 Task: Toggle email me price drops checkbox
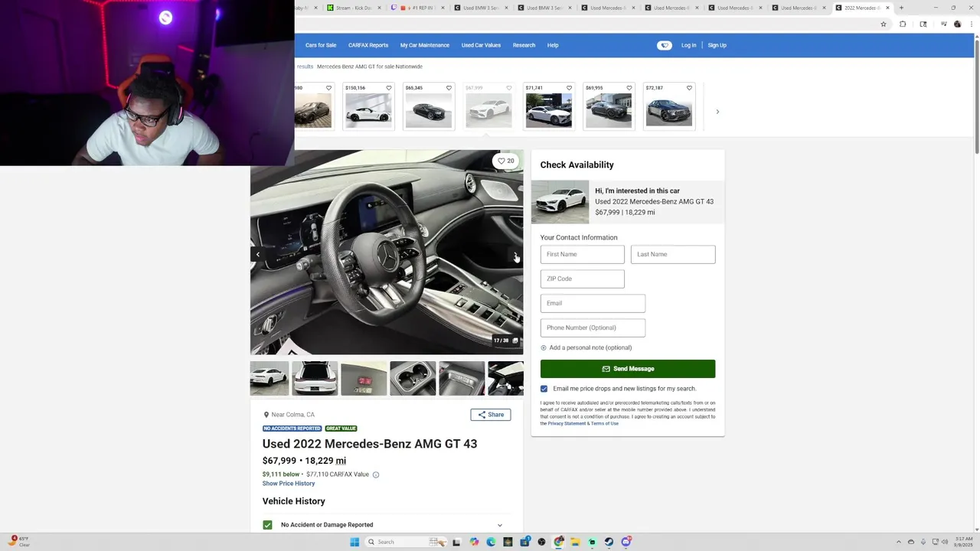[x=544, y=389]
